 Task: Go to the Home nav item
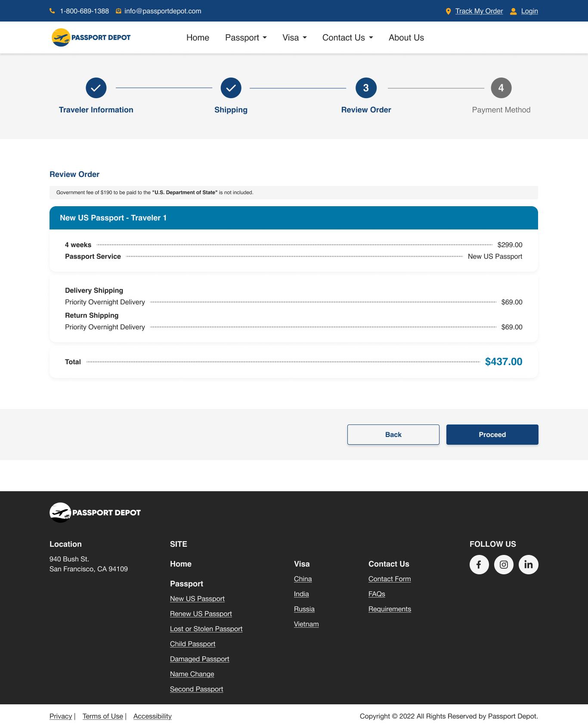click(x=198, y=38)
